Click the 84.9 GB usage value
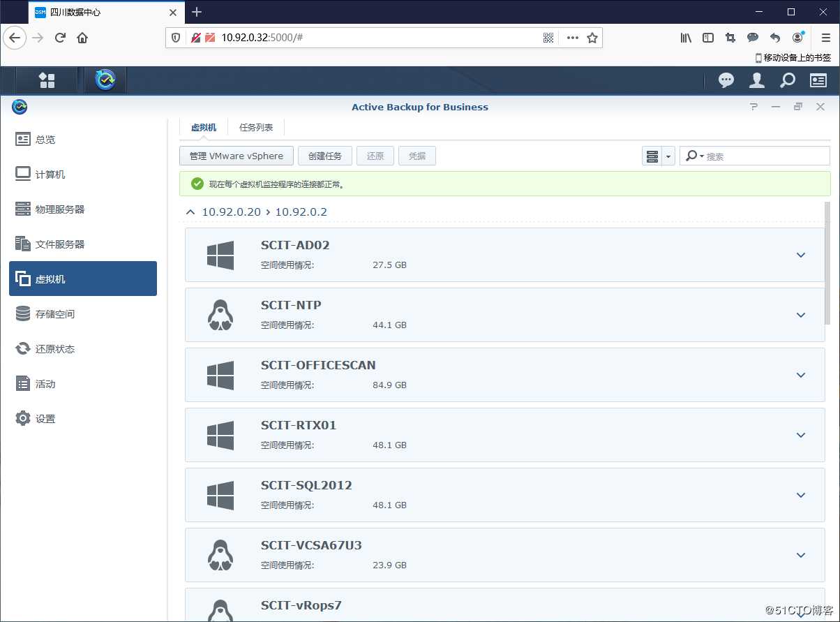The width and height of the screenshot is (840, 622). coord(389,385)
